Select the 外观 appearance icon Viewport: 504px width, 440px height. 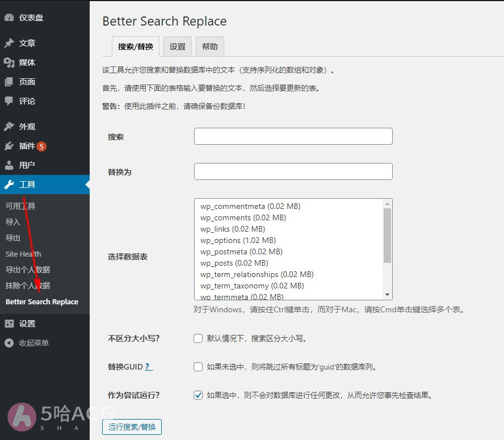pyautogui.click(x=10, y=126)
